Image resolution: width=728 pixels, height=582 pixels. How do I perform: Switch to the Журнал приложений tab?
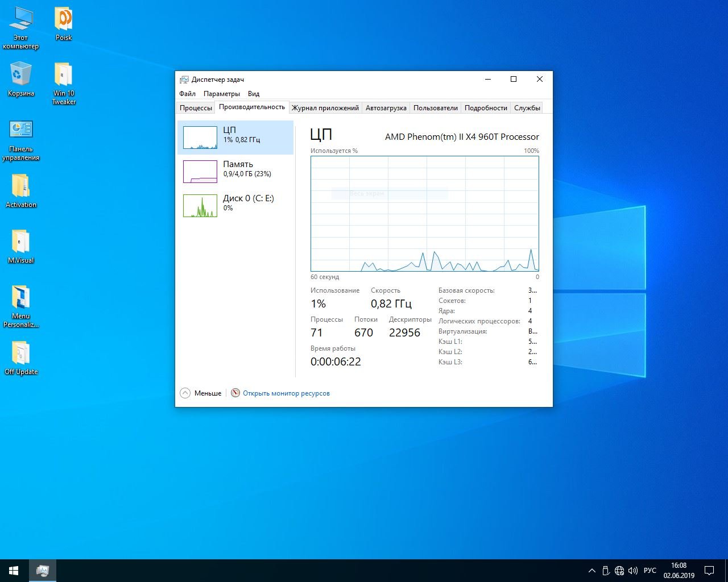325,108
